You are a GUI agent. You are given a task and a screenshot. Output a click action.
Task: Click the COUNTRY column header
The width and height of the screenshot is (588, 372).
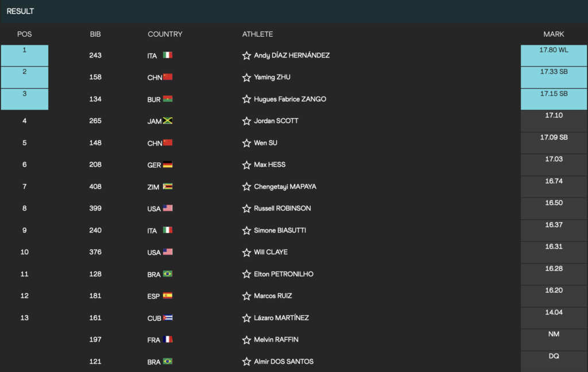(x=165, y=34)
